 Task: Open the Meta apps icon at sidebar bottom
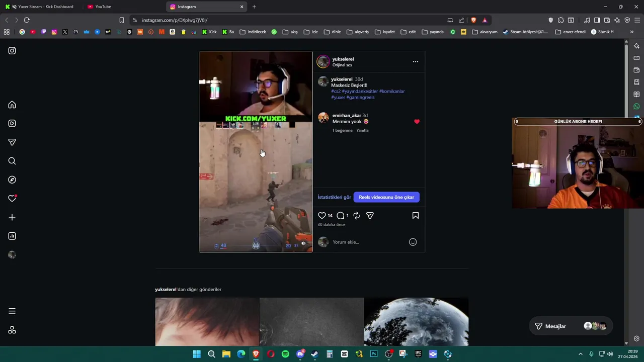click(12, 330)
